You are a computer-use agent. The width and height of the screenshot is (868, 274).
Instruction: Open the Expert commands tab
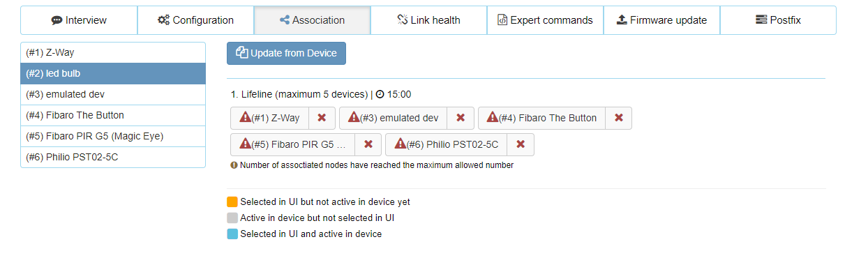click(545, 20)
